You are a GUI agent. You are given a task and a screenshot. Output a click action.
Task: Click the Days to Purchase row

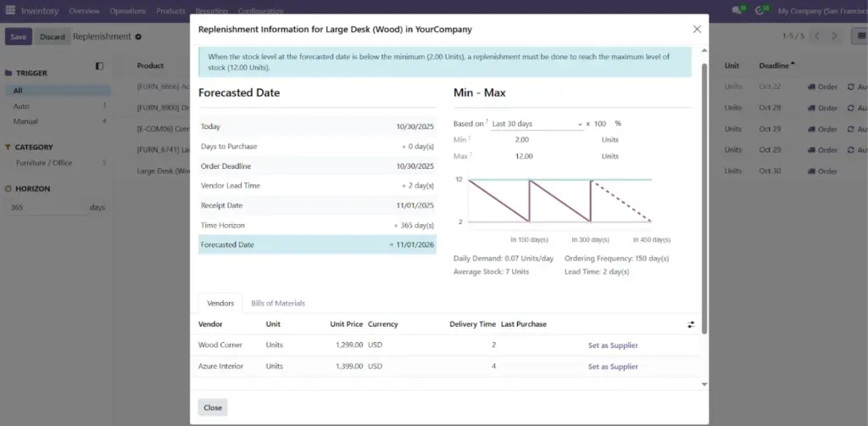point(317,146)
